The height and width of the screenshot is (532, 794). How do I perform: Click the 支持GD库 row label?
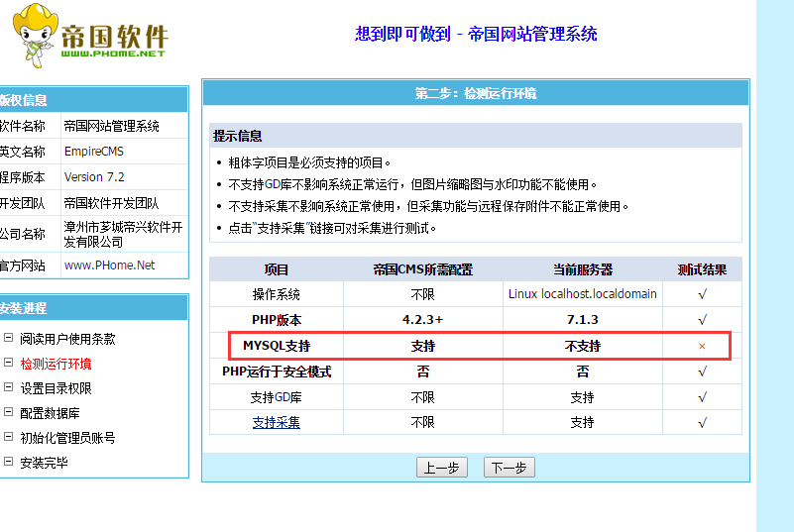tap(276, 397)
